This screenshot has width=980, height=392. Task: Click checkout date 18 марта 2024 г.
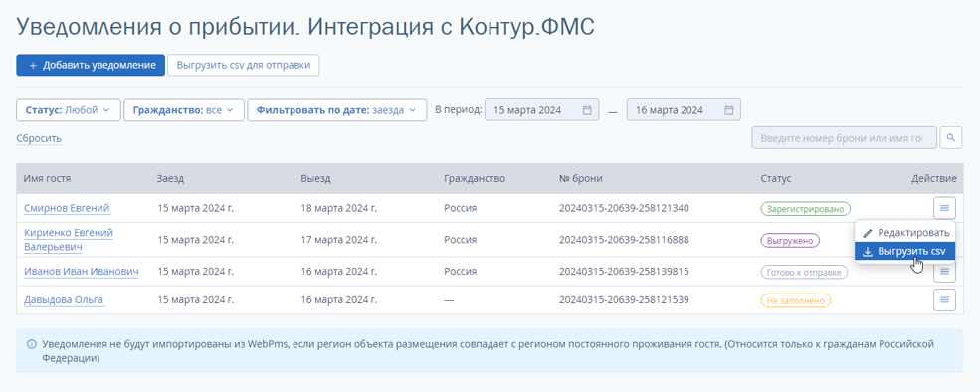pos(338,208)
